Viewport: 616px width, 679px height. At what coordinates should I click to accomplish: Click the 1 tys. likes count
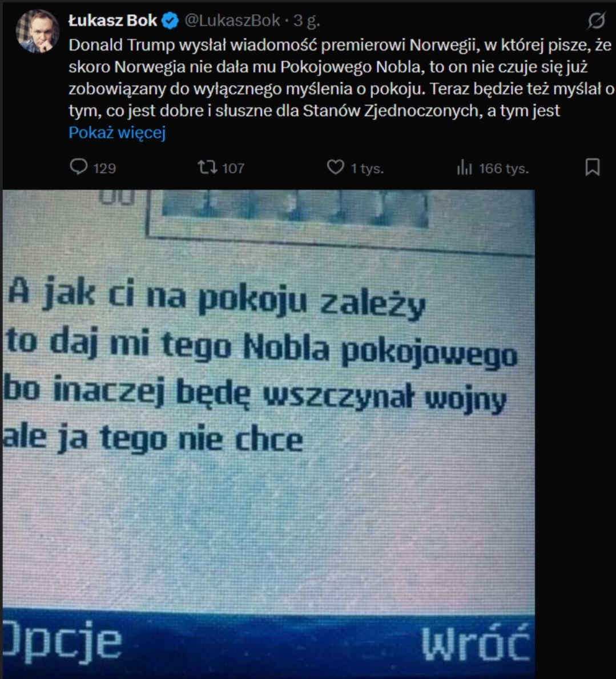point(367,168)
